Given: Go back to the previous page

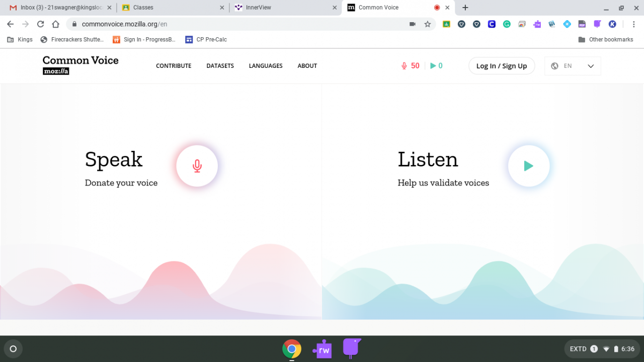Looking at the screenshot, I should [x=10, y=24].
